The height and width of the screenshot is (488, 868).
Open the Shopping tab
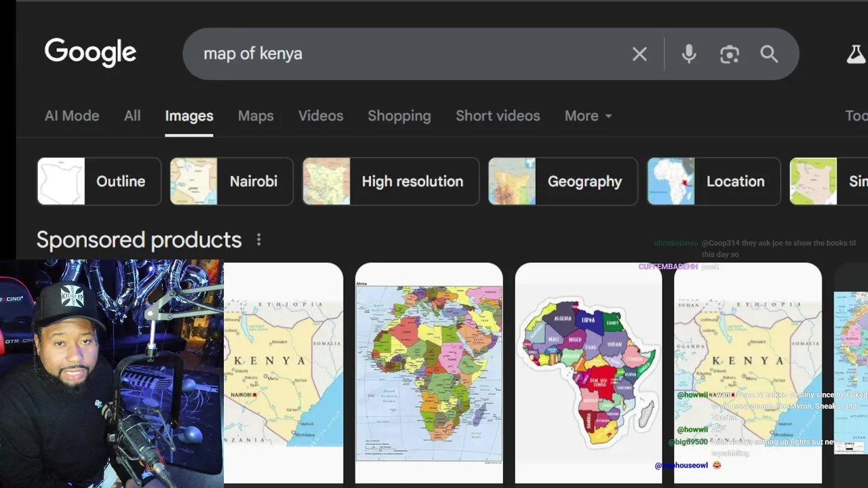[x=399, y=116]
